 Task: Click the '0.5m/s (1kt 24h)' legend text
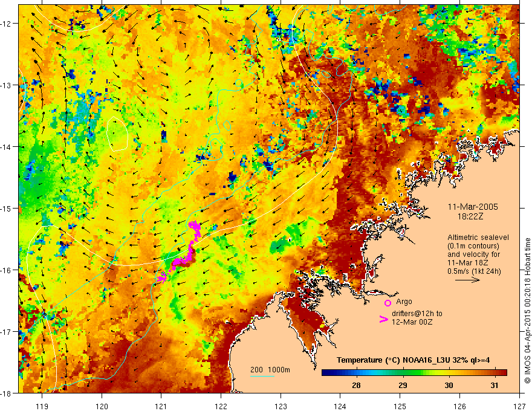click(x=474, y=271)
